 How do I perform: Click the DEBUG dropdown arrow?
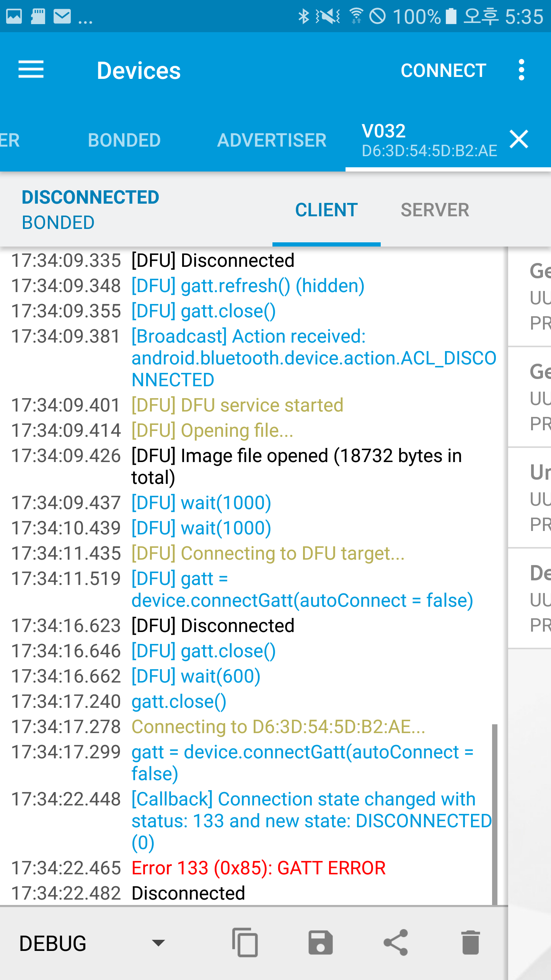158,942
